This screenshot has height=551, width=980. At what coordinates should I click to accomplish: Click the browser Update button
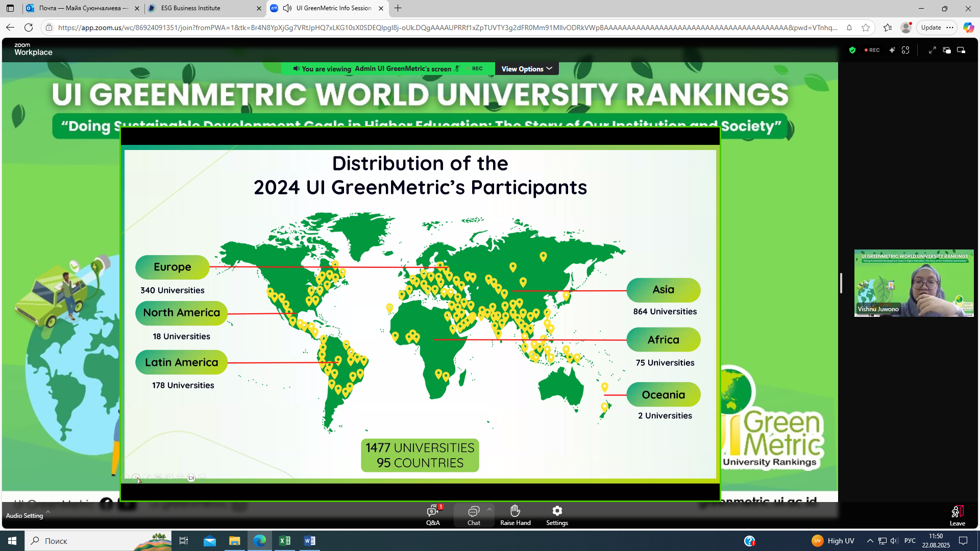(931, 28)
